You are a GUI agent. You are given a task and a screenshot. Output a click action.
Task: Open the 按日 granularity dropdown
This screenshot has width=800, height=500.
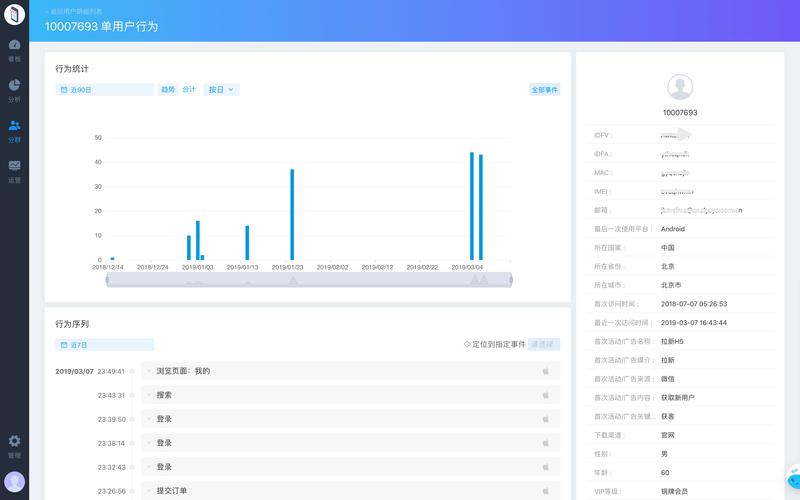pos(221,90)
